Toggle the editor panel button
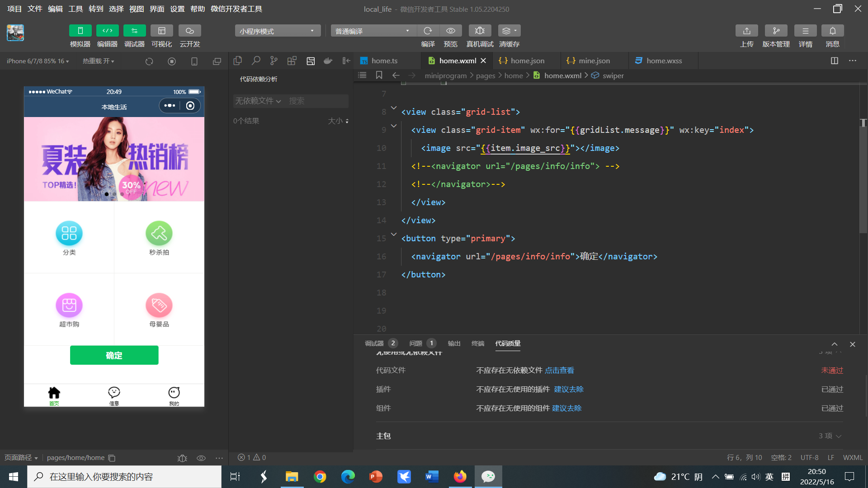 click(x=107, y=31)
